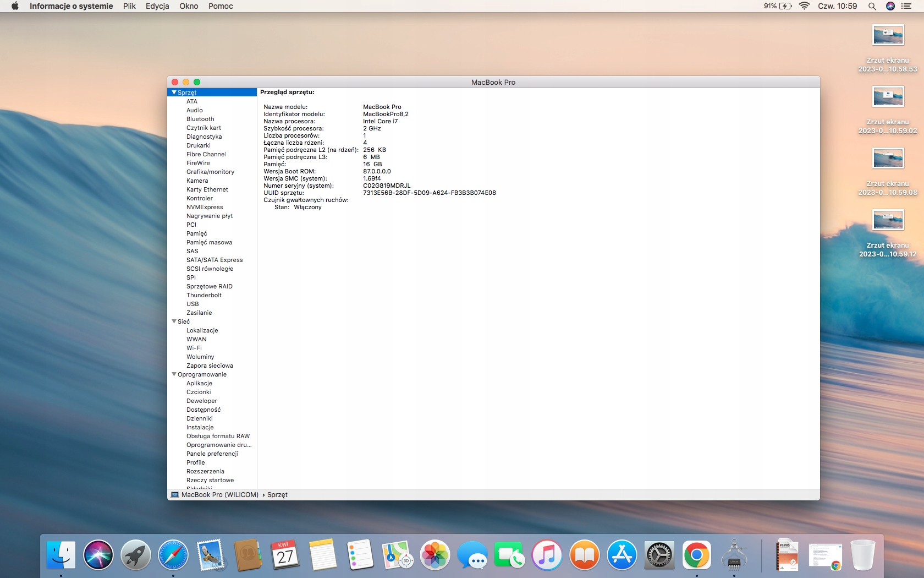Select screenshot file ending 10.58.53 on desktop

pos(888,36)
